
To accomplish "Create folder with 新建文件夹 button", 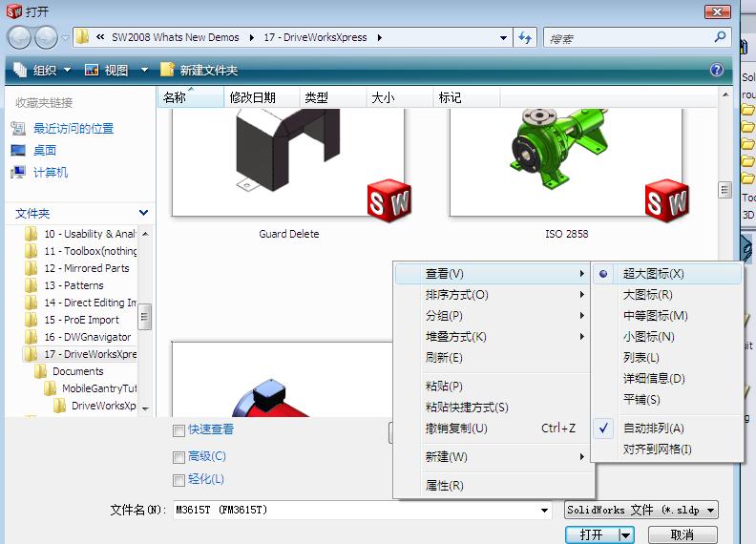I will click(199, 70).
